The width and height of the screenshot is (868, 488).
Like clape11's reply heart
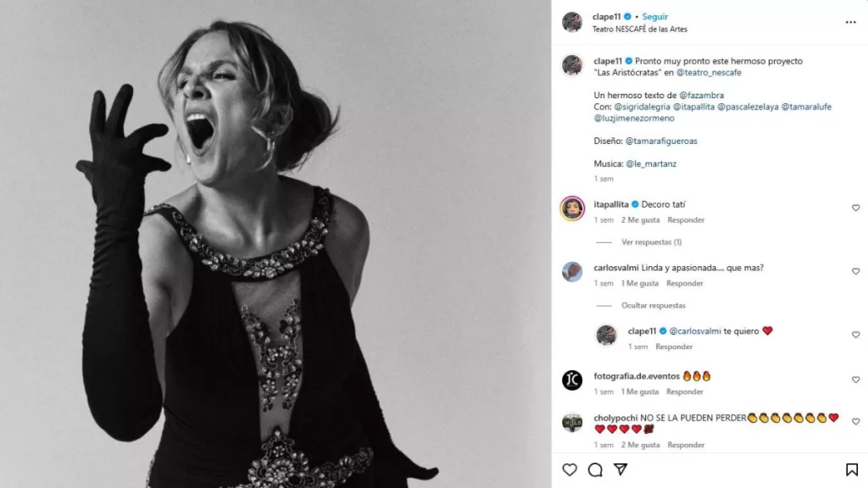pos(855,335)
